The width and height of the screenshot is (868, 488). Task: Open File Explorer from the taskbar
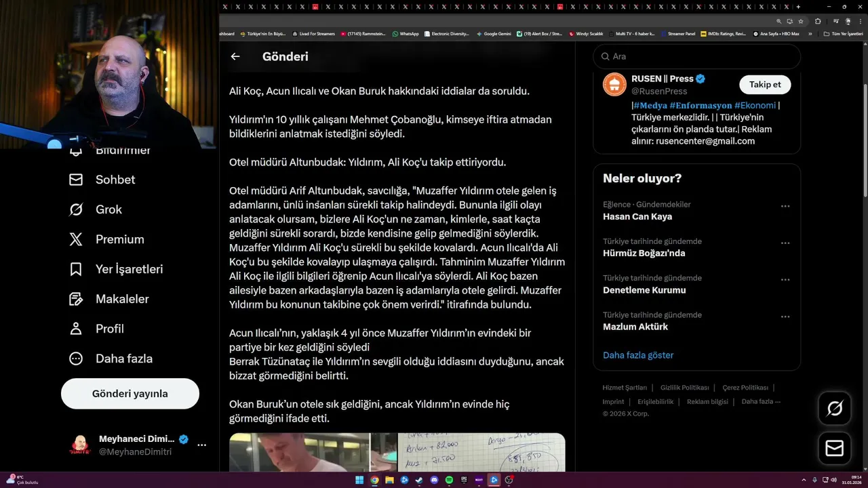[389, 480]
